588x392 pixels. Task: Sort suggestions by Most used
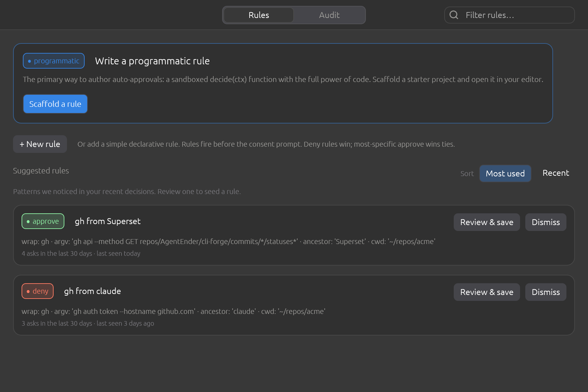(505, 173)
